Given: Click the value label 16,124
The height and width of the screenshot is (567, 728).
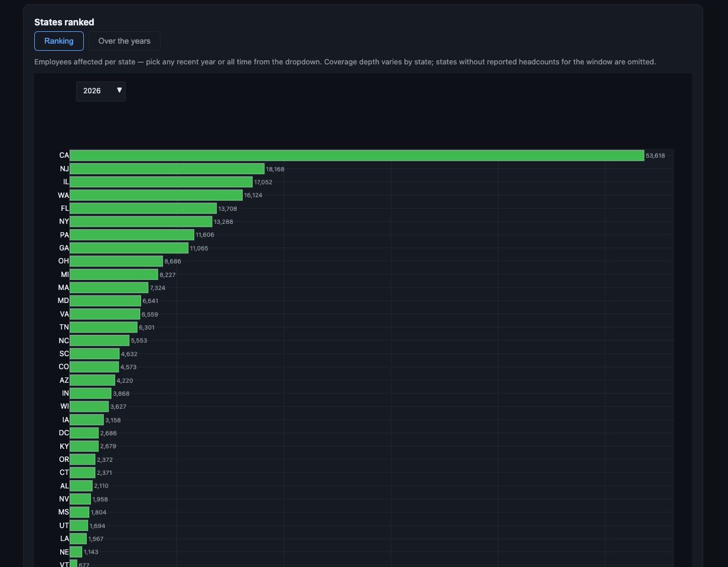Looking at the screenshot, I should click(253, 195).
